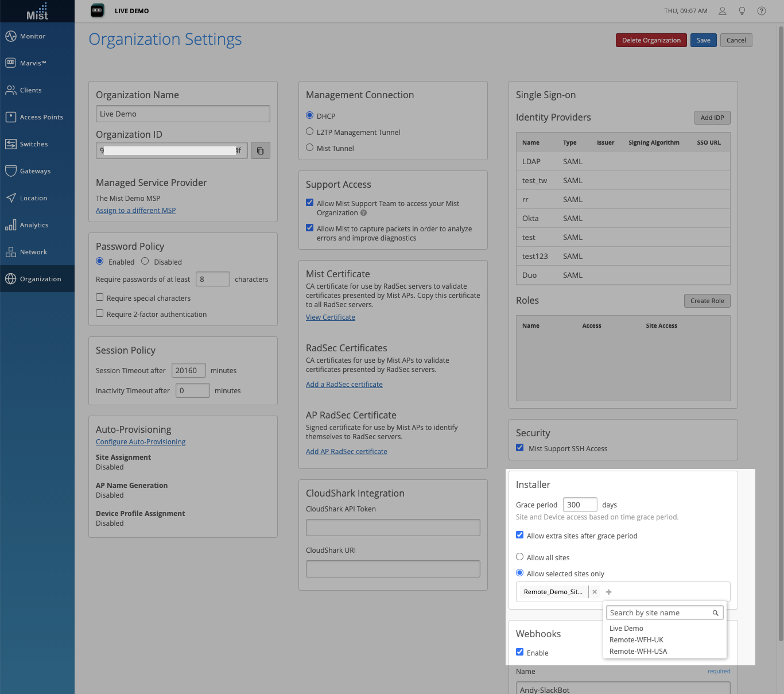784x694 pixels.
Task: Remove the Remote_Demo_Site tag
Action: [595, 592]
